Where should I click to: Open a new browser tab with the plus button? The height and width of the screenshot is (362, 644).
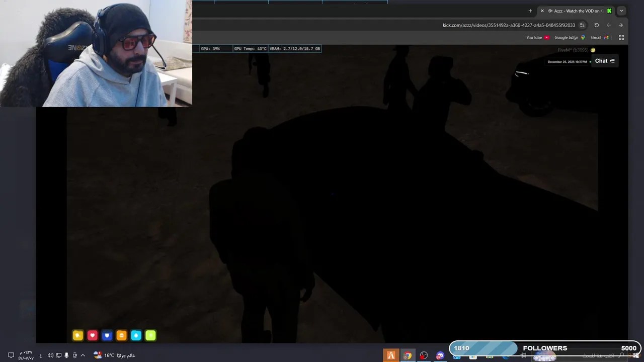[x=530, y=11]
